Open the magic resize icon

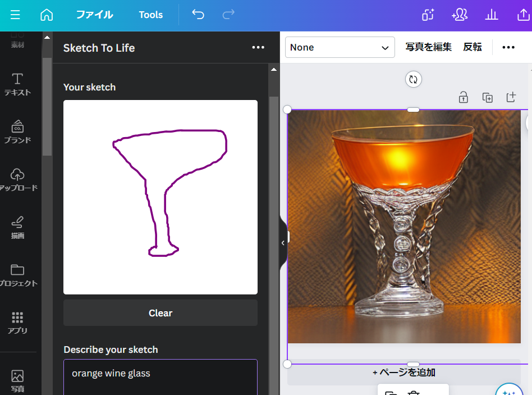pyautogui.click(x=428, y=15)
